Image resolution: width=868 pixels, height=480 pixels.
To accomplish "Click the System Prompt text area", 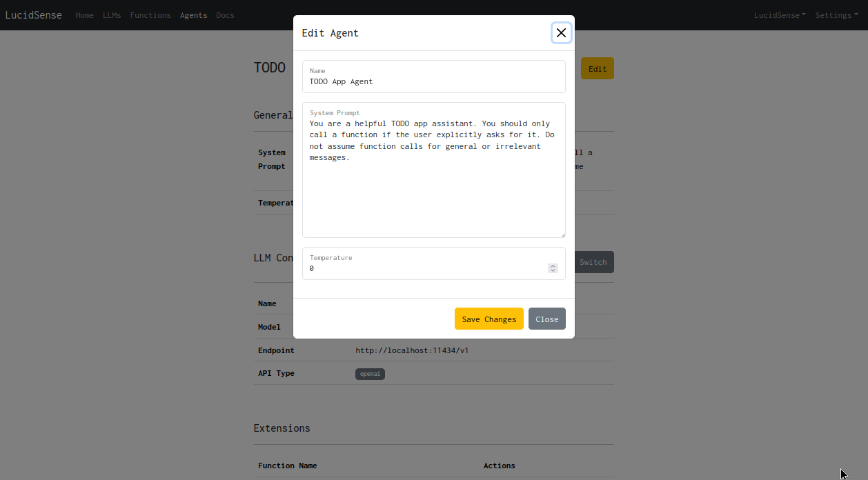I will pos(433,169).
